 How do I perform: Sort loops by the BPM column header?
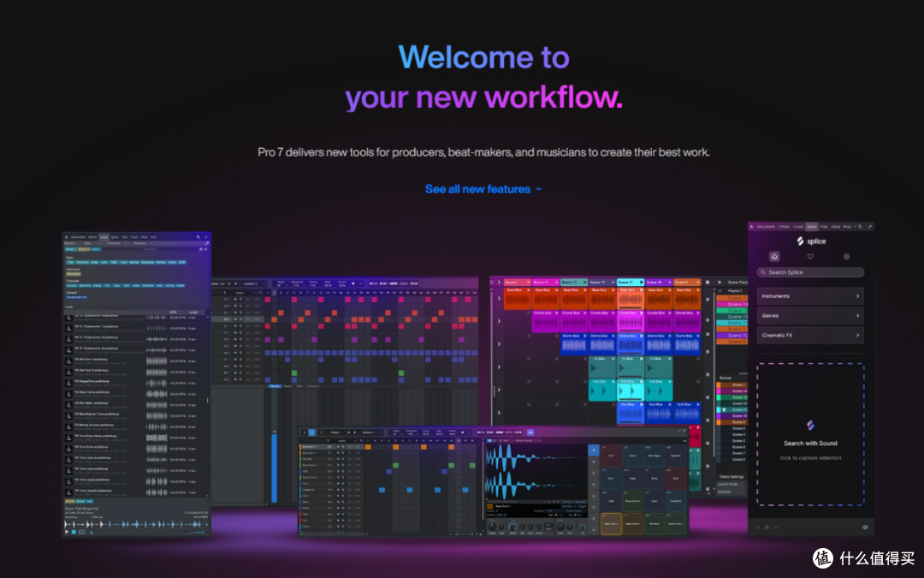(173, 312)
